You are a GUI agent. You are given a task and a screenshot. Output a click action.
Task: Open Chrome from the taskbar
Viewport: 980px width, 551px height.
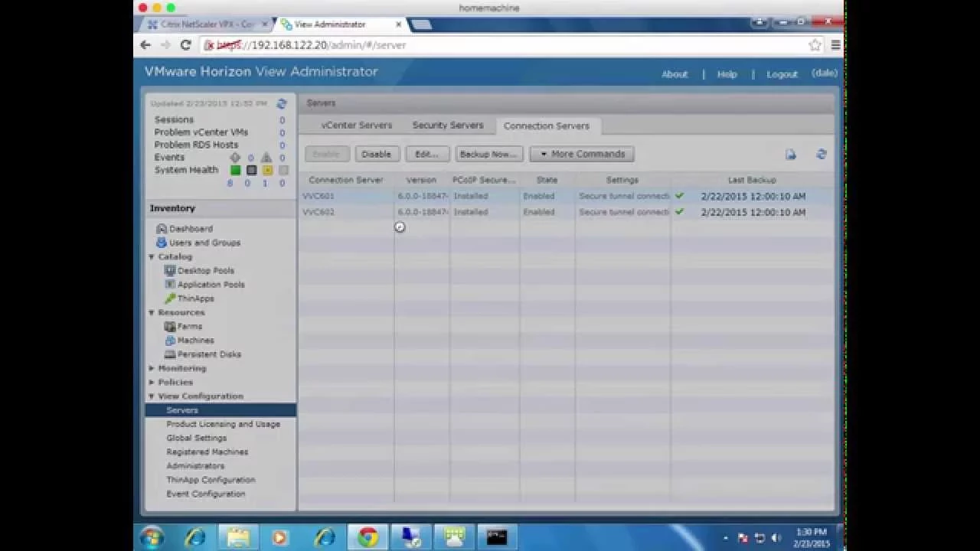(368, 537)
